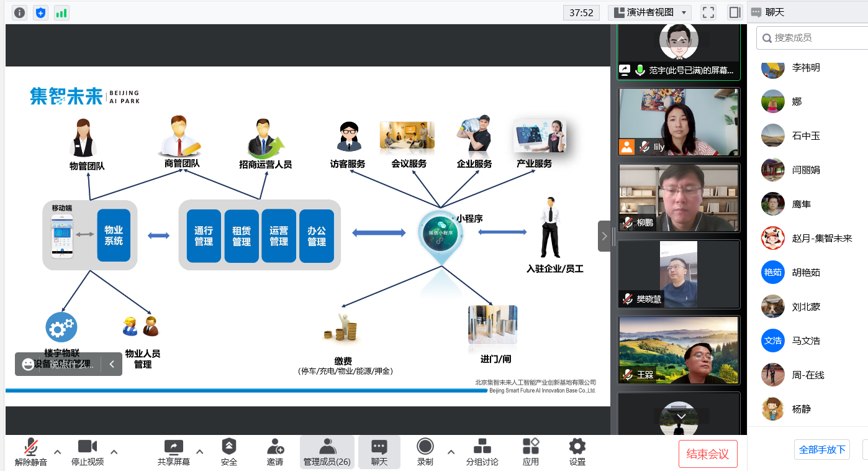868x471 pixels.
Task: Turn off camera with 停止视频
Action: [x=88, y=452]
